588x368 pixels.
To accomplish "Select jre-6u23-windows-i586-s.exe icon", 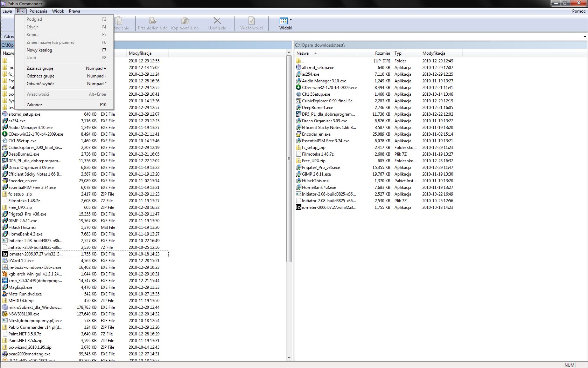I will [x=5, y=267].
